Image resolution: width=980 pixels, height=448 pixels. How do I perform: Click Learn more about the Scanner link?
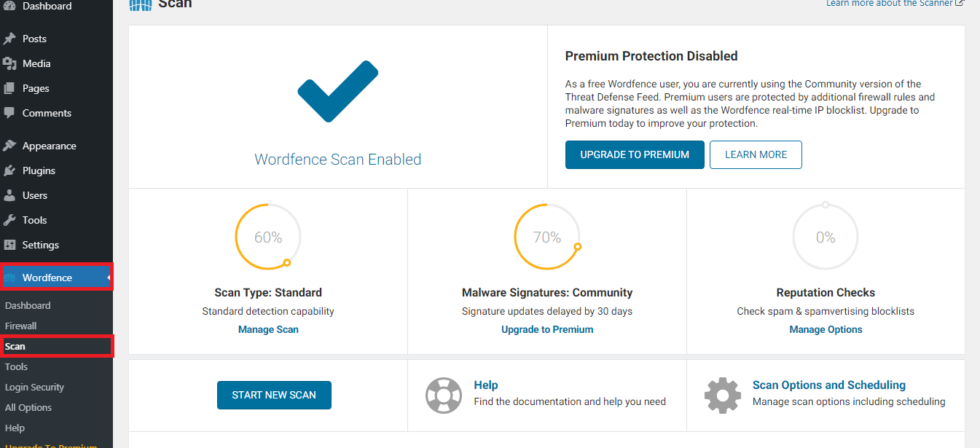coord(890,3)
